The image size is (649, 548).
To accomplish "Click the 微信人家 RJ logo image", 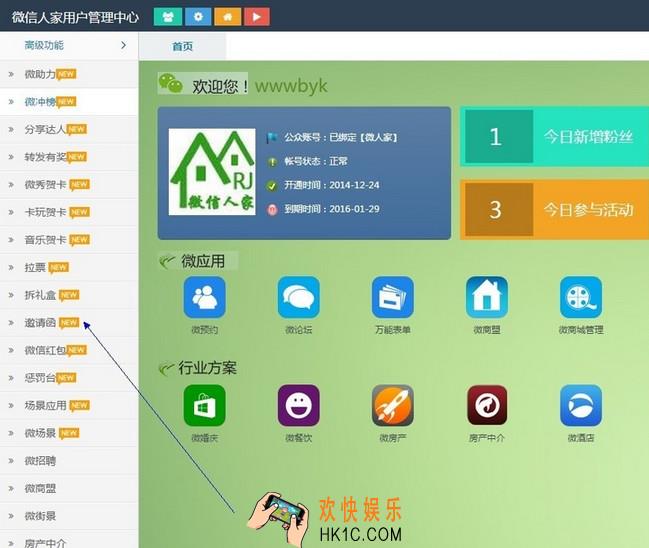I will click(212, 171).
